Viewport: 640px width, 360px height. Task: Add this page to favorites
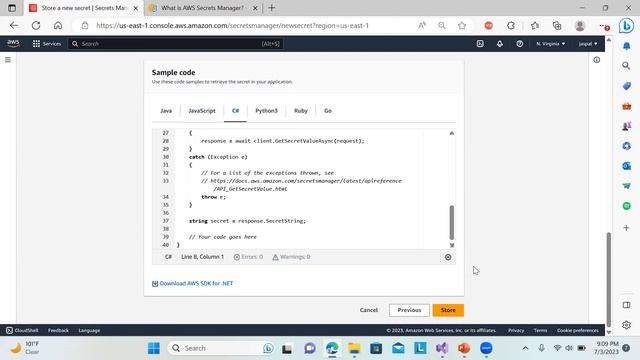[462, 26]
